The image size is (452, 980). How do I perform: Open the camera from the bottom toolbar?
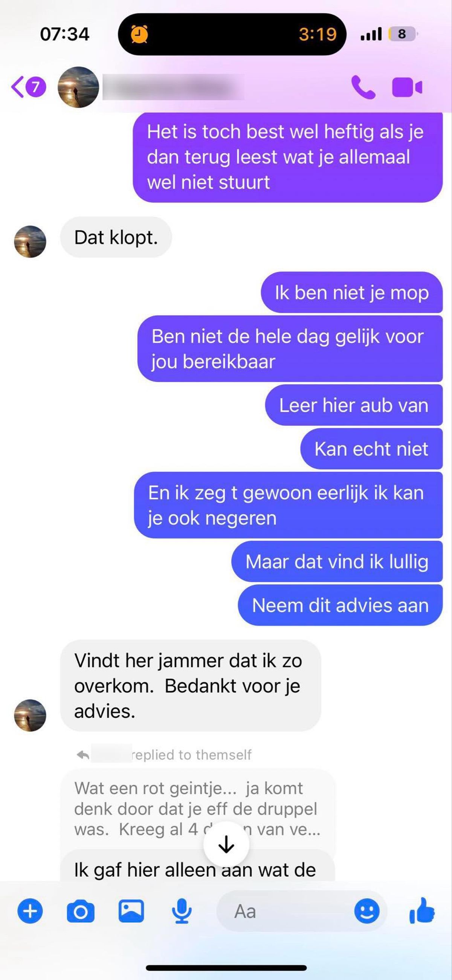tap(81, 911)
